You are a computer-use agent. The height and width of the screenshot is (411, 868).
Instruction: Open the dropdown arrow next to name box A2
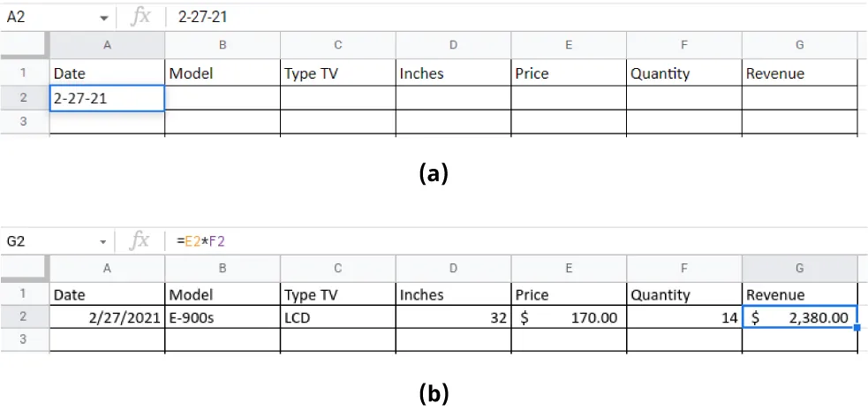point(104,18)
